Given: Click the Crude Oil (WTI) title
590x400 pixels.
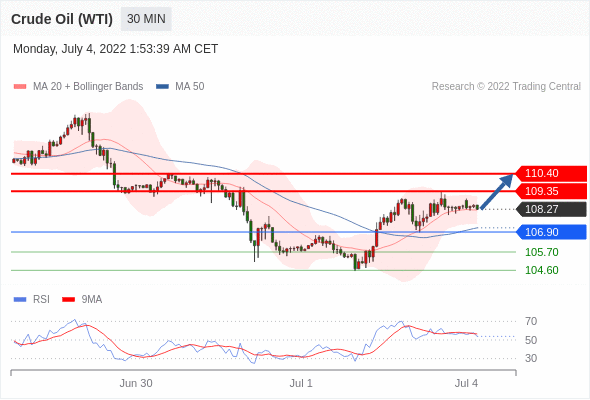Looking at the screenshot, I should pyautogui.click(x=62, y=19).
